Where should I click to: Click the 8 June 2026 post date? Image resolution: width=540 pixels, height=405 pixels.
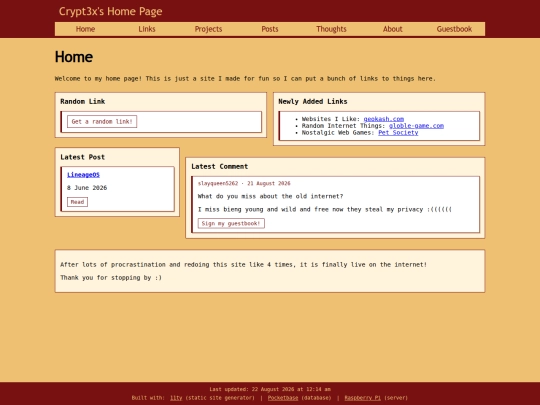point(87,188)
